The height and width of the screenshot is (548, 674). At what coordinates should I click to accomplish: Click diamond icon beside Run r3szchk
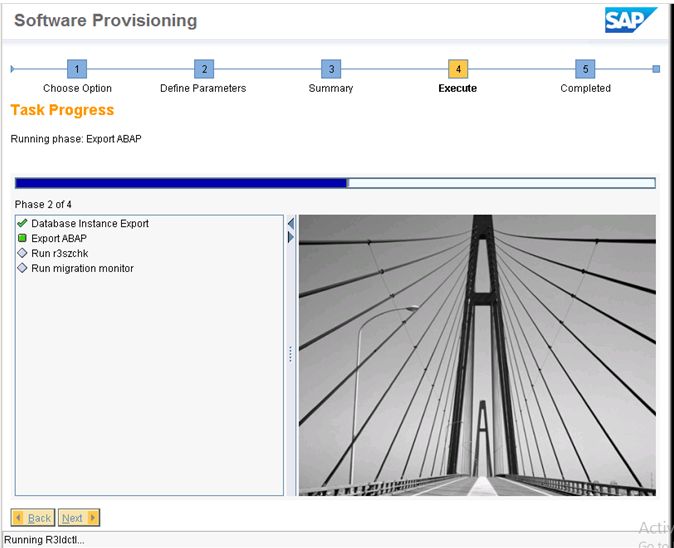pos(22,253)
